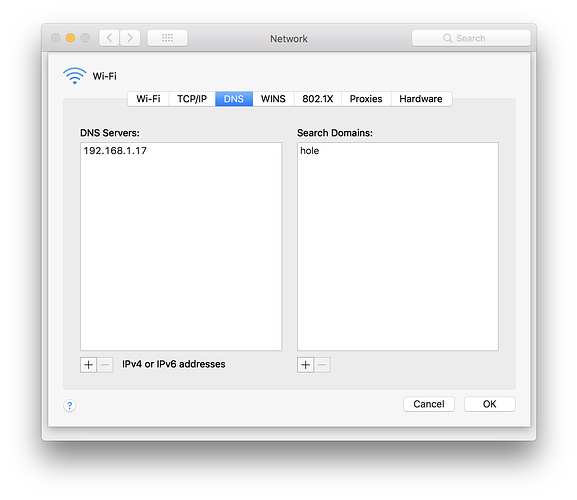This screenshot has width=577, height=500.
Task: Click the Cancel button
Action: click(x=429, y=404)
